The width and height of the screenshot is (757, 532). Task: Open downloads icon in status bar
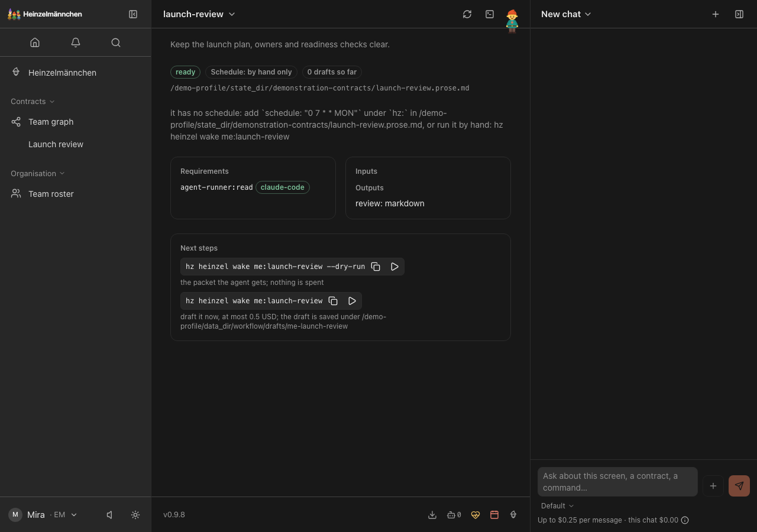coord(432,515)
